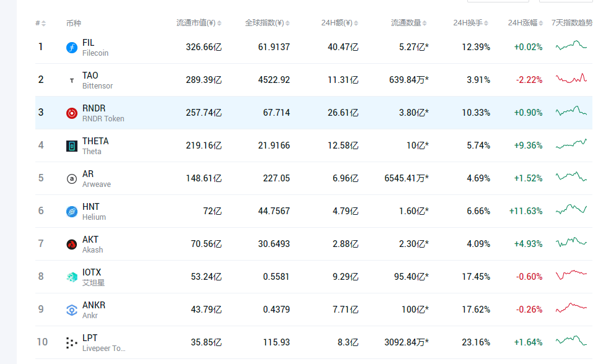This screenshot has width=611, height=364.
Task: Open the Filecoin name link
Action: (89, 43)
